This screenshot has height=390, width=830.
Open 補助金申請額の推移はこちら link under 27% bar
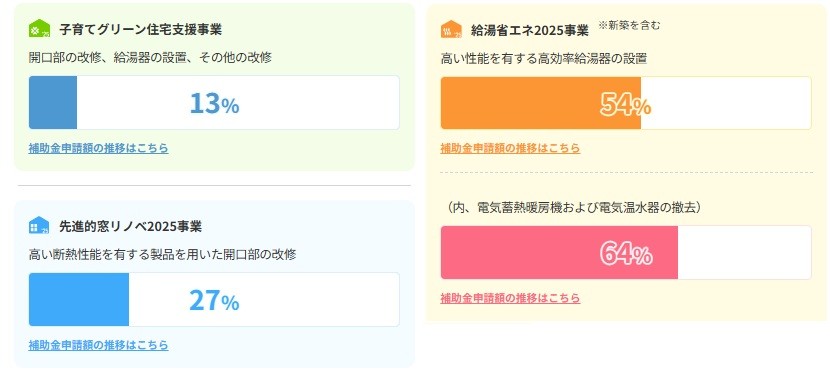pos(98,345)
